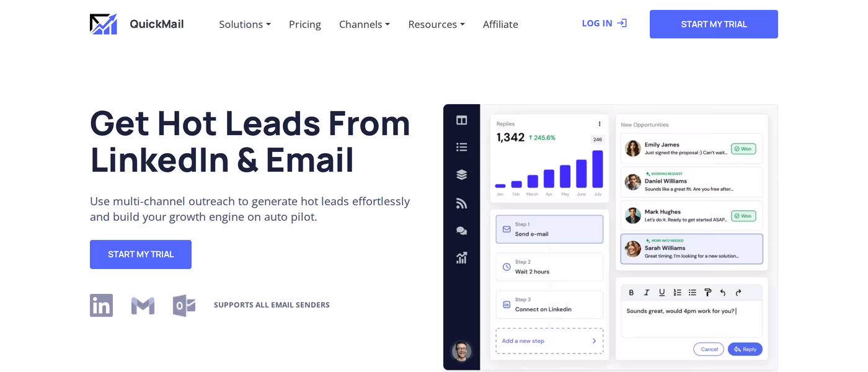Viewport: 868px width, 372px height.
Task: Click the RSS feed icon in sidebar
Action: [461, 203]
